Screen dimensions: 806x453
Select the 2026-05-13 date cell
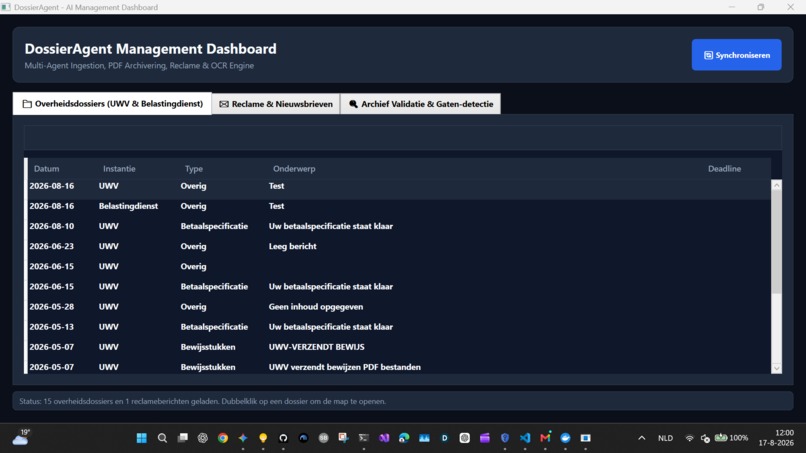pyautogui.click(x=51, y=327)
